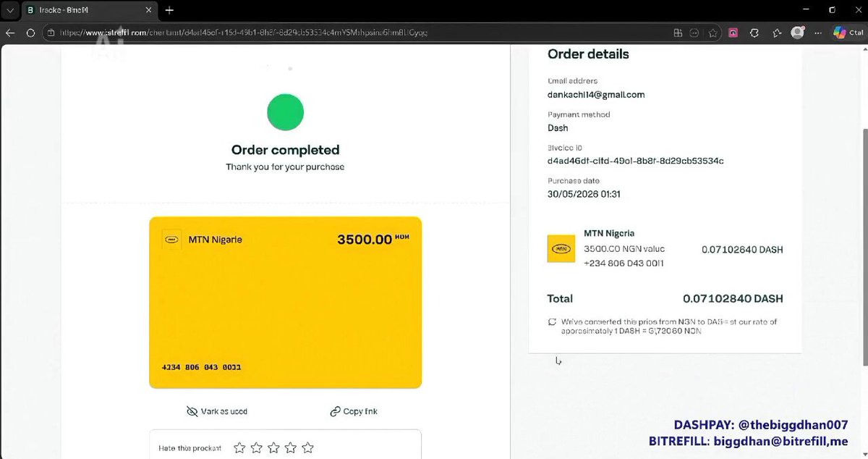868x459 pixels.
Task: Click the Order details heading
Action: click(588, 54)
